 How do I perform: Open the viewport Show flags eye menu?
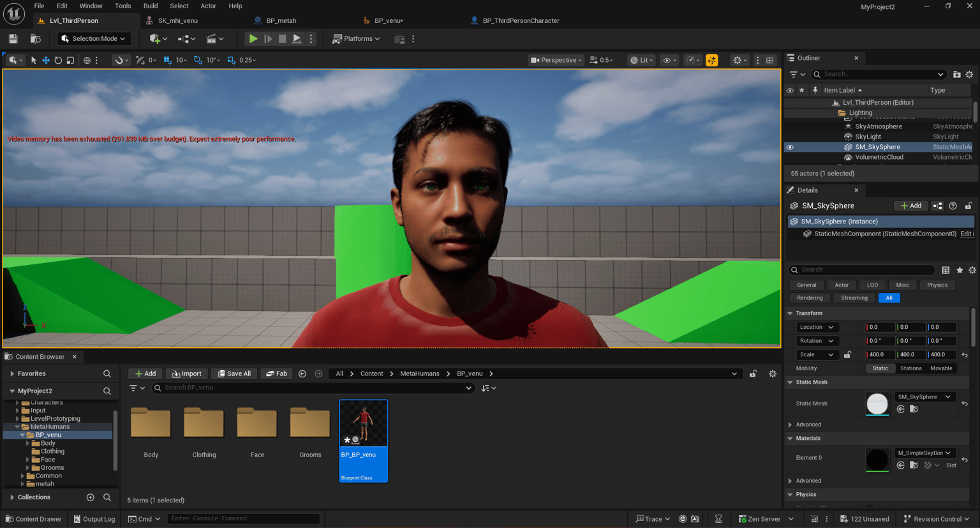[669, 60]
